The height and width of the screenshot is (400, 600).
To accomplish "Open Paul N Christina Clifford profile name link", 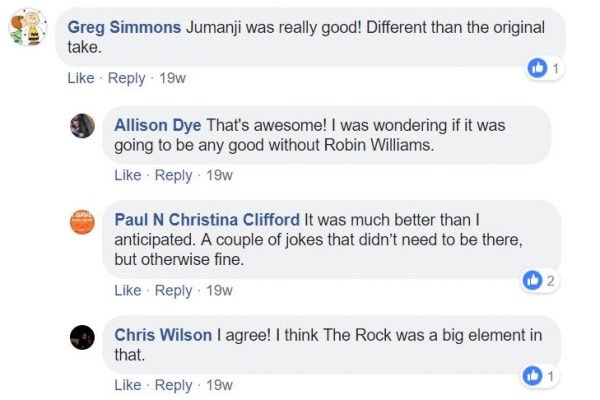I will pos(207,220).
